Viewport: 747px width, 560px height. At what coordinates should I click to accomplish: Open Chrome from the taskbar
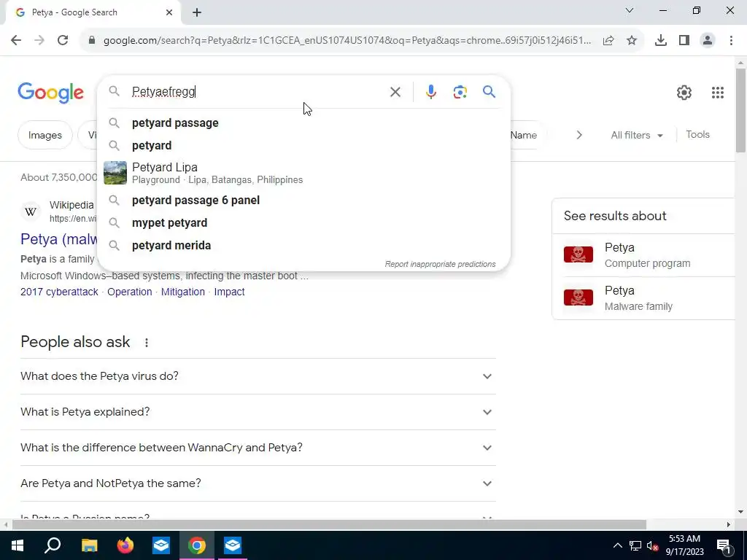(197, 545)
